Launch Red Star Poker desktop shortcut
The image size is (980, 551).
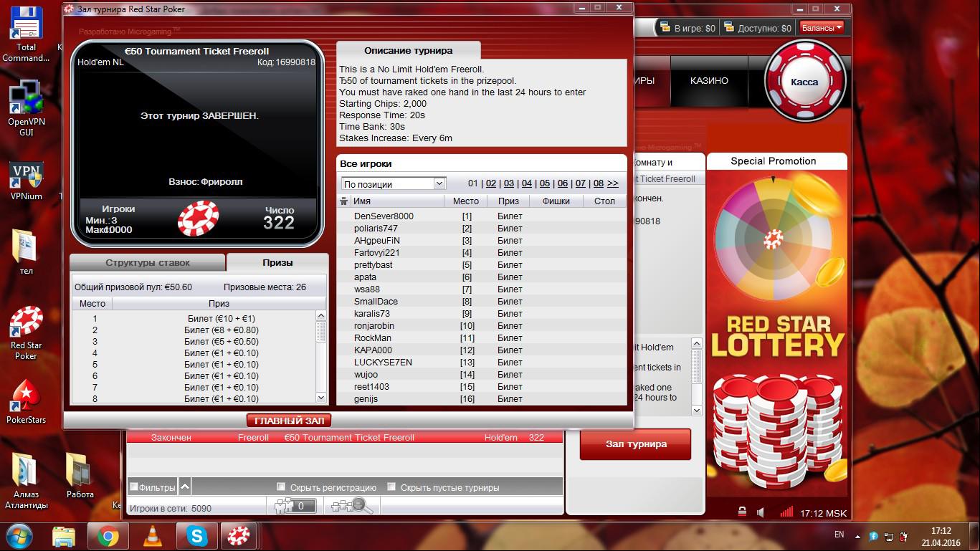(26, 333)
